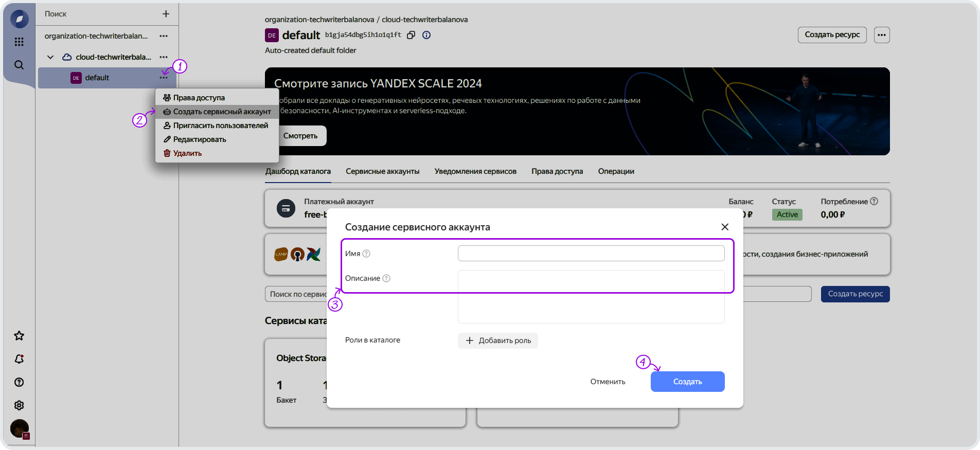Screen dimensions: 980x450
Task: Collapse the cloud-techwriterbalanova tree node
Action: coord(50,57)
